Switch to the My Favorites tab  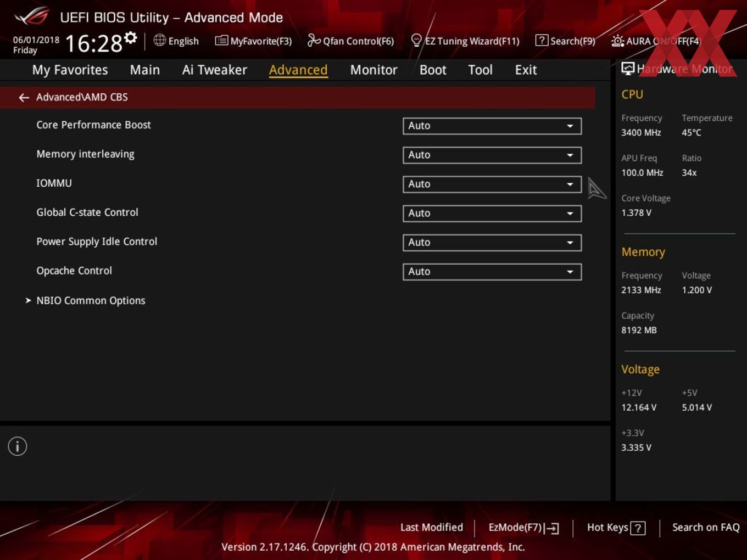point(70,70)
